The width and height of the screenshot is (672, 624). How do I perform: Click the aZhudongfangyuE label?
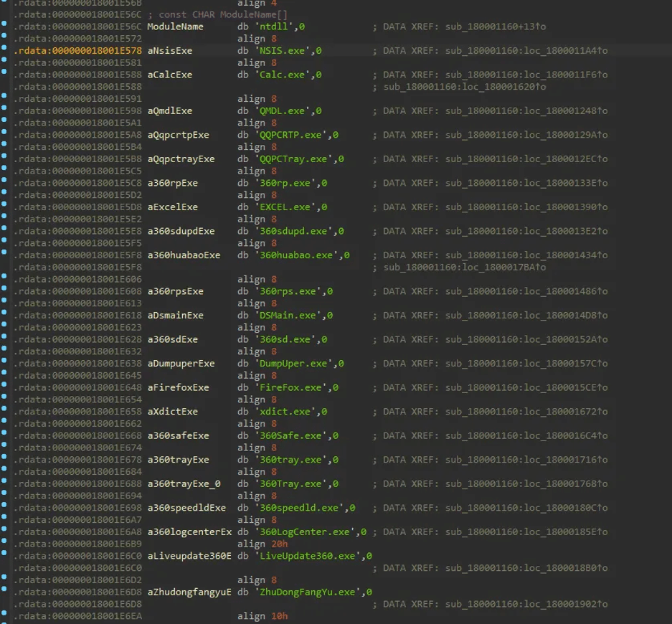189,592
